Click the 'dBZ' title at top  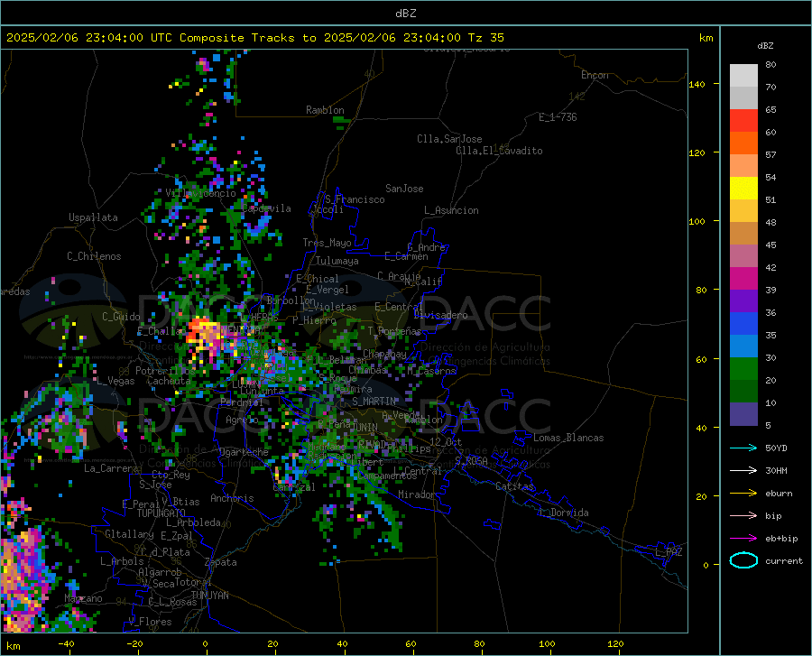405,14
